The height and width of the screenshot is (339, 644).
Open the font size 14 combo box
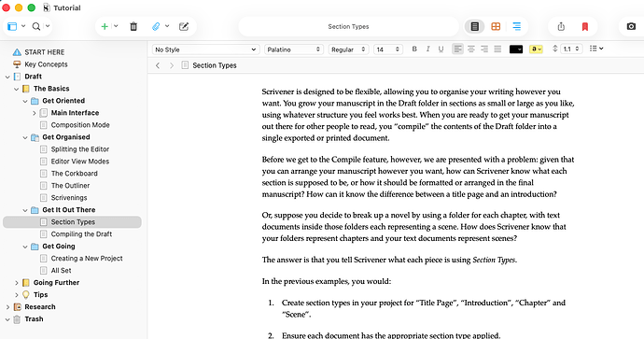point(388,49)
